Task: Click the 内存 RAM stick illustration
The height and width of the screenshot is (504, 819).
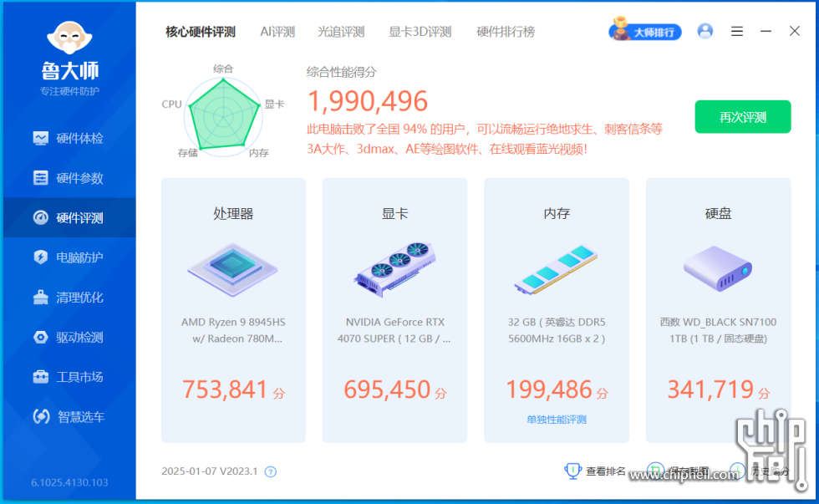Action: tap(557, 269)
